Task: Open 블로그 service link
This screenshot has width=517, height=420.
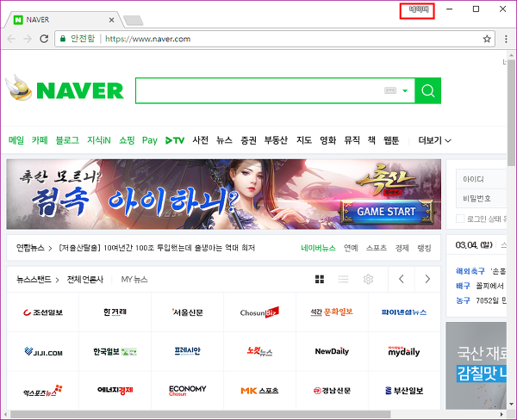Action: click(x=67, y=140)
